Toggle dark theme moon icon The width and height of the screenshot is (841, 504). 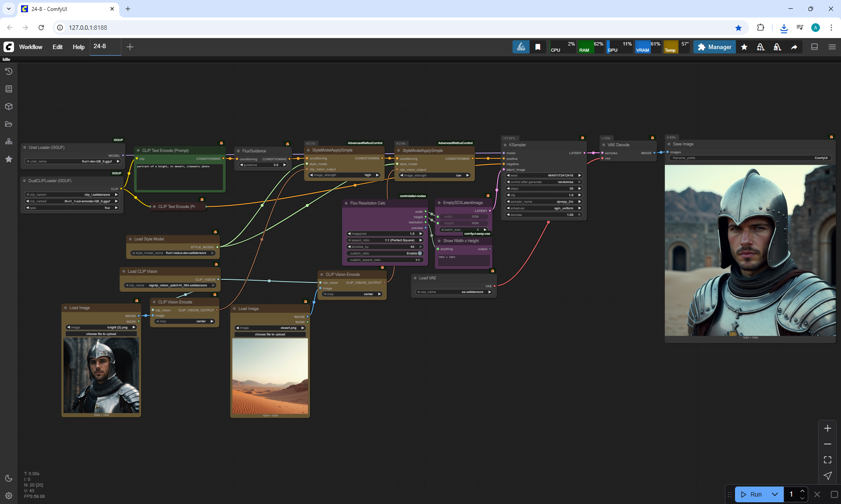(9, 478)
